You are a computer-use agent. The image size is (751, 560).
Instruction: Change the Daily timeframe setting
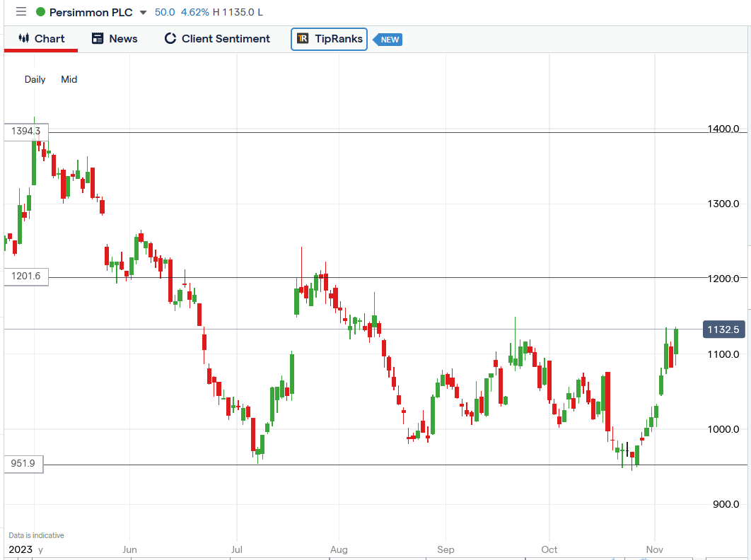tap(35, 79)
